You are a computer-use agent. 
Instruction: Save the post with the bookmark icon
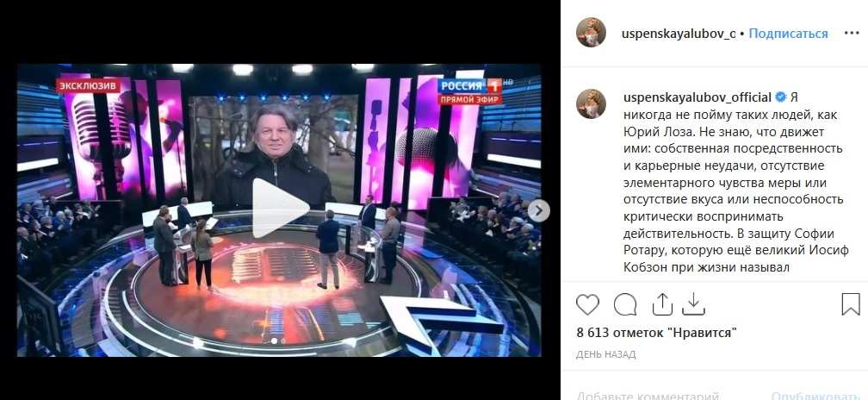pos(851,304)
